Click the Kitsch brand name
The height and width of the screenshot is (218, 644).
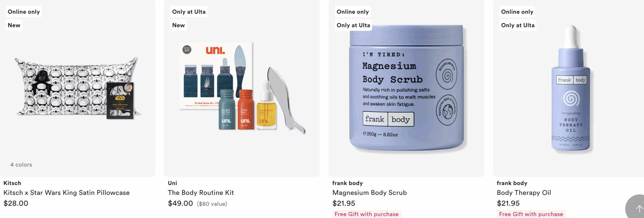click(x=12, y=183)
